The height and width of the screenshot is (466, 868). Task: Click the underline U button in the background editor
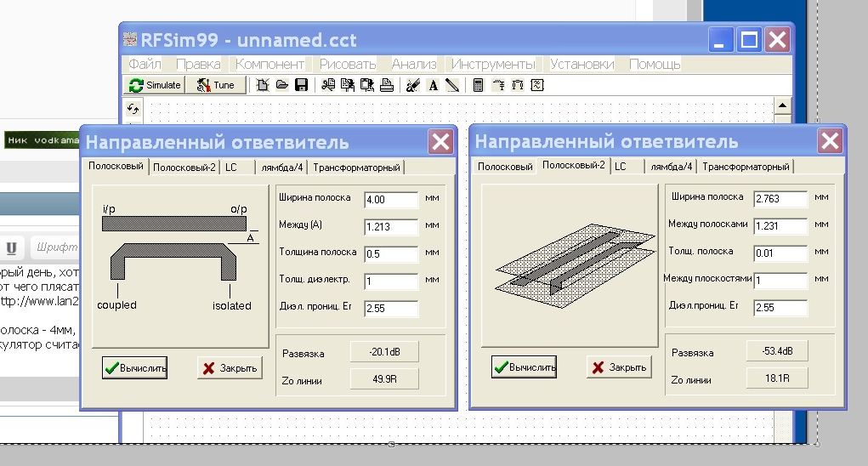click(11, 247)
